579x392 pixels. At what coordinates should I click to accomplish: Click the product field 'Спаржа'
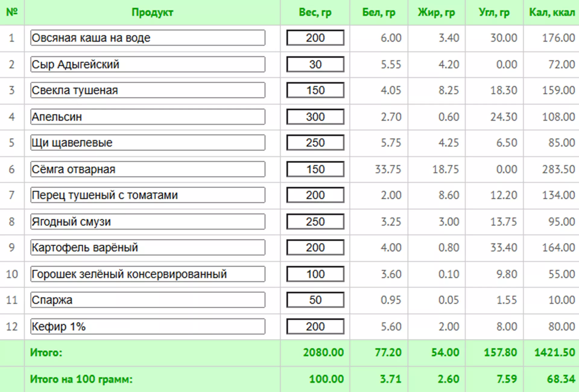(x=148, y=300)
